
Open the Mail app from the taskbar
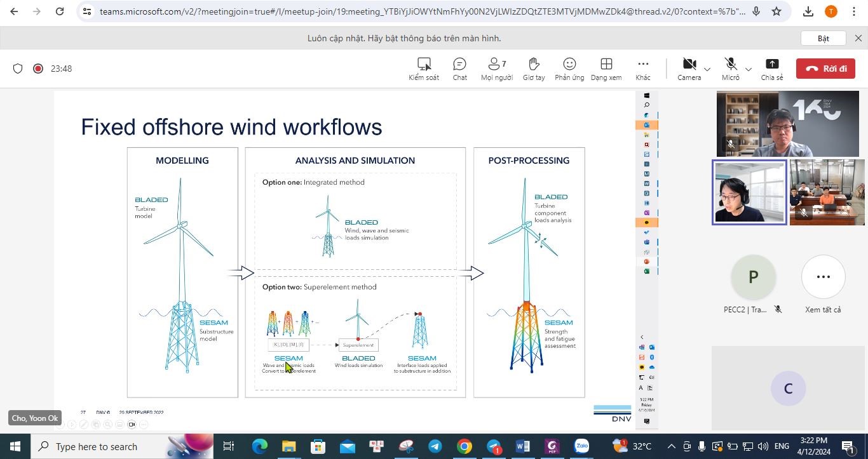(x=347, y=446)
